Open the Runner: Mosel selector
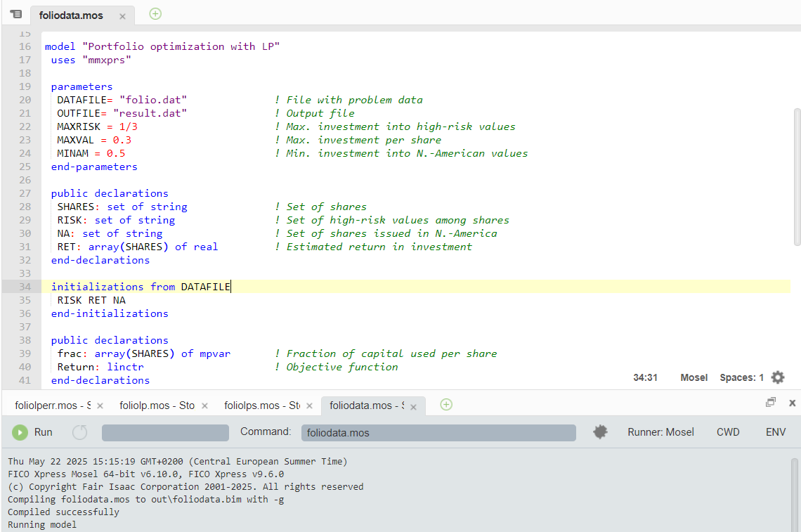 tap(660, 432)
